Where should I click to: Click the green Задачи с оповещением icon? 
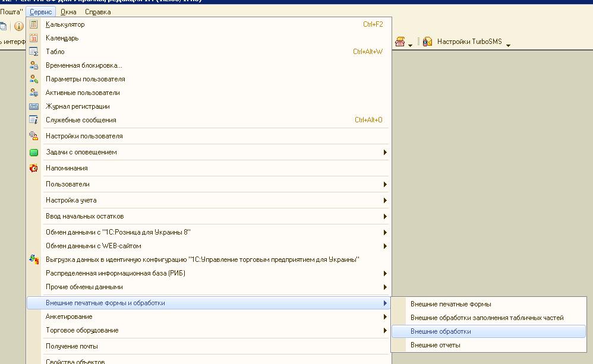pyautogui.click(x=34, y=153)
